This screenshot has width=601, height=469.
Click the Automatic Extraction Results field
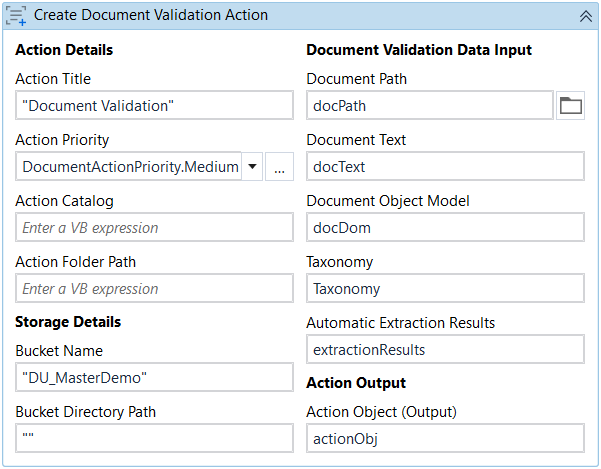pos(445,350)
